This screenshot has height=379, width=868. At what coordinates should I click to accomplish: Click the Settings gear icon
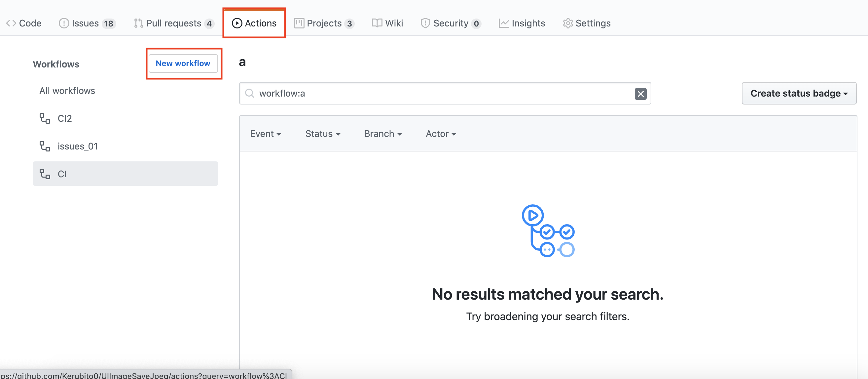[x=568, y=23]
